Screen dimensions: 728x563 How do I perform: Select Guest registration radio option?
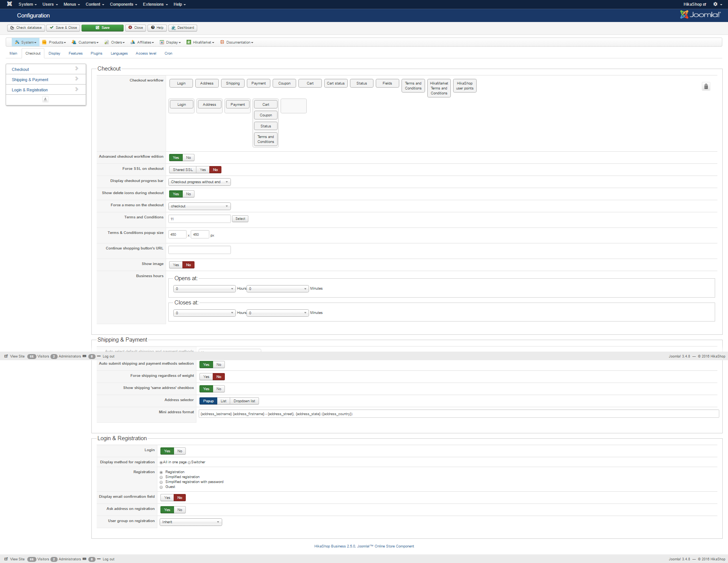(x=161, y=487)
